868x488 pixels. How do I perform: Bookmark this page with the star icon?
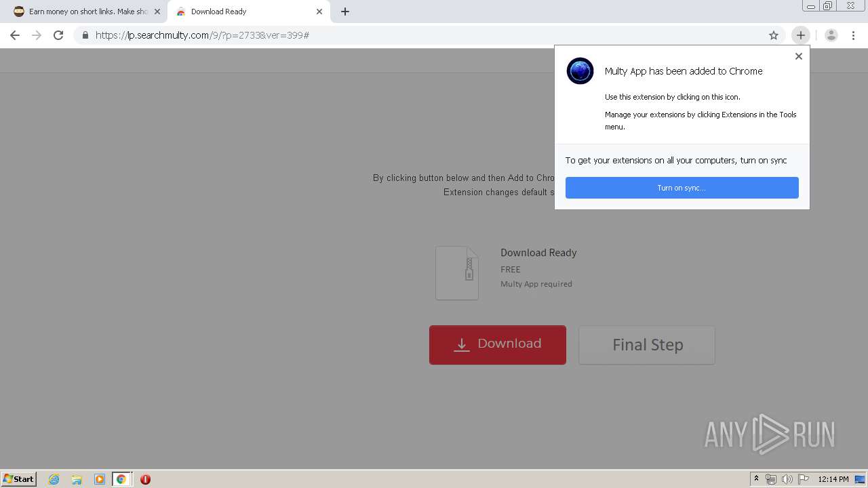774,35
